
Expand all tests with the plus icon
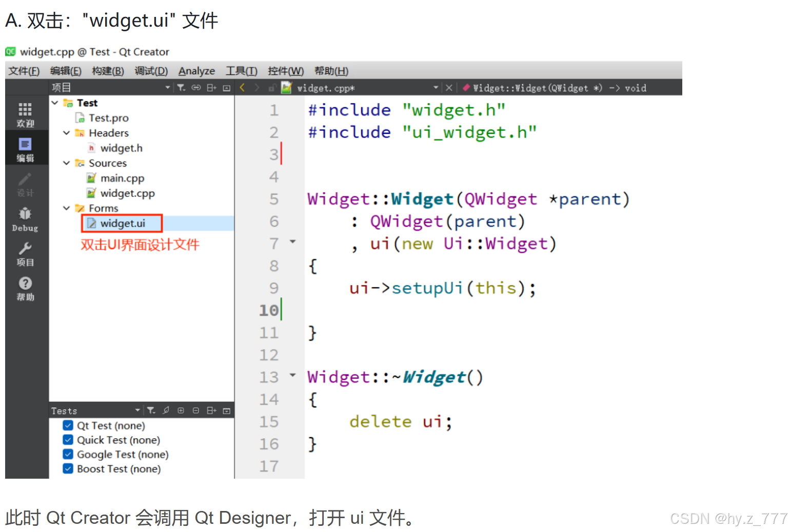[181, 411]
